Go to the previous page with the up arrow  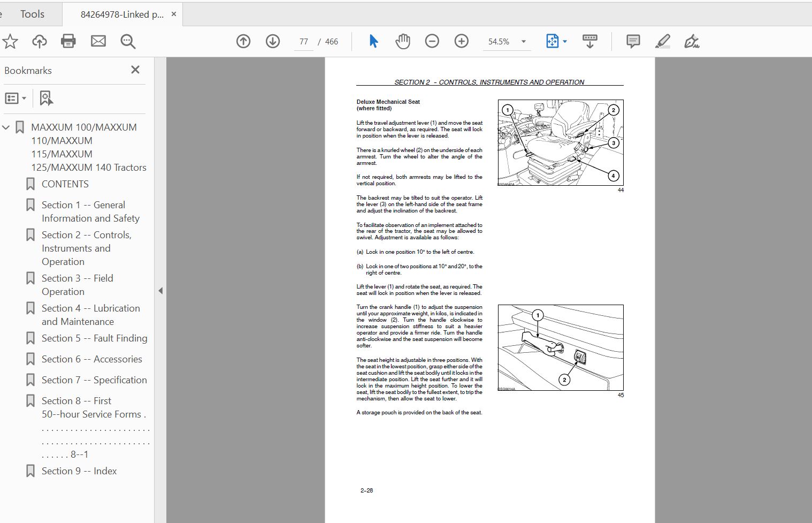[243, 41]
